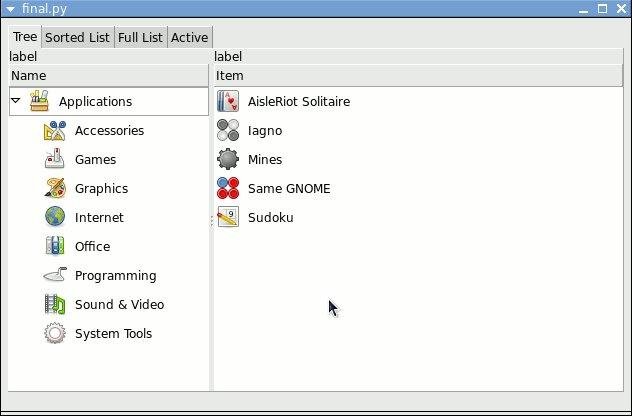The width and height of the screenshot is (632, 416).
Task: Sort by the Name column header
Action: pyautogui.click(x=108, y=76)
